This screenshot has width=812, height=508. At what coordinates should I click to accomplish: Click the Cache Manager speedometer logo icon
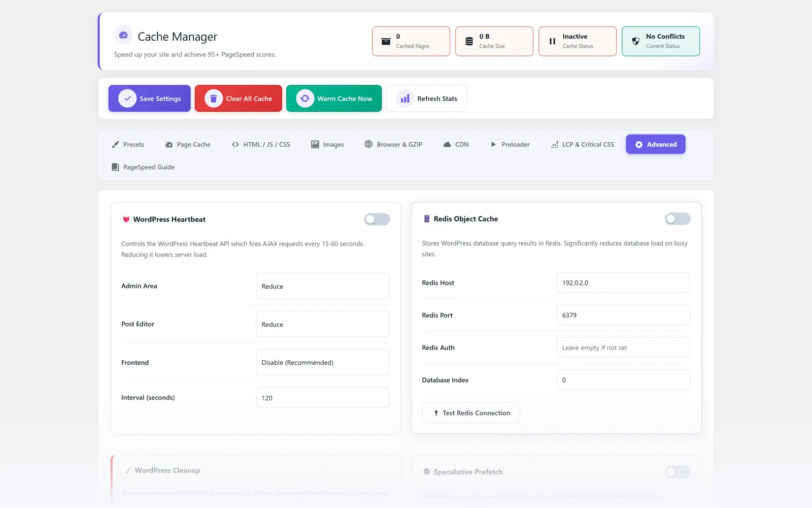[123, 35]
